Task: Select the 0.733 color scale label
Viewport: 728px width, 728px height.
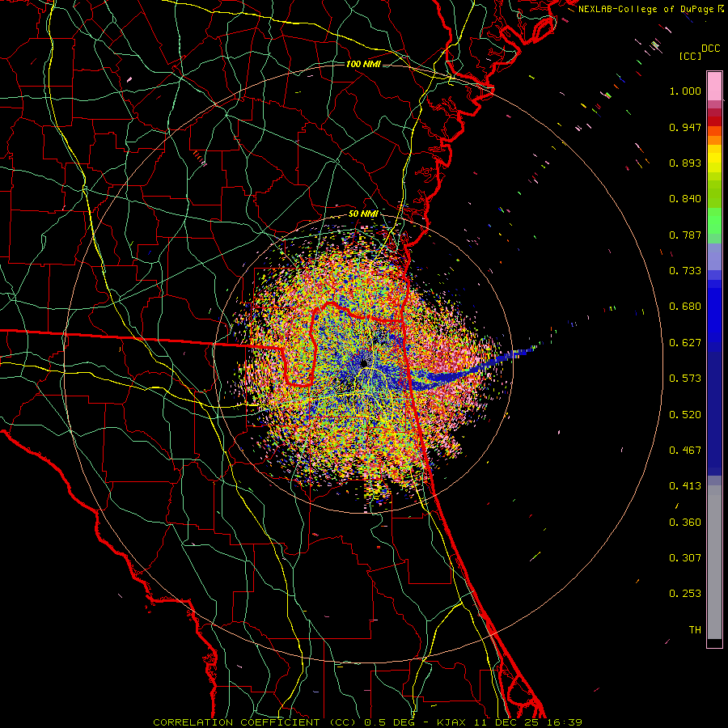Action: click(x=685, y=271)
